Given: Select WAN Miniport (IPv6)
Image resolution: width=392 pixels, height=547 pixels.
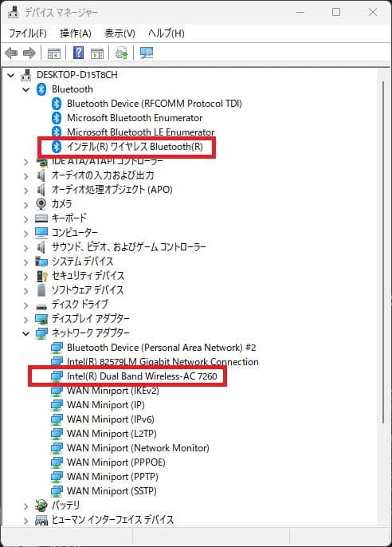Looking at the screenshot, I should 111,419.
